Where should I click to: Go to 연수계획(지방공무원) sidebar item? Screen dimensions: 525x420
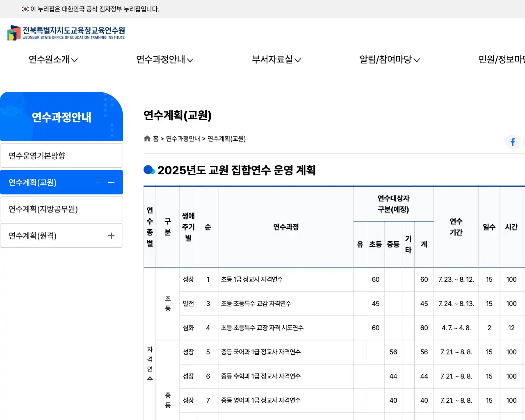43,209
